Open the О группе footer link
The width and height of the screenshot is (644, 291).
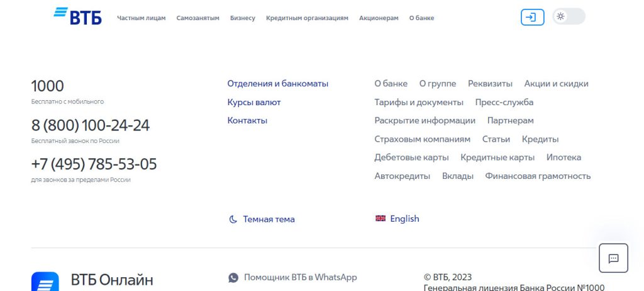438,84
